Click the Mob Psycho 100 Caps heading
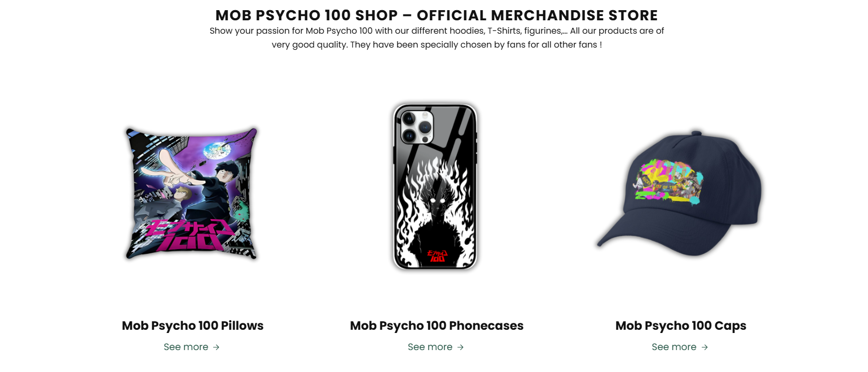This screenshot has width=868, height=372. [x=680, y=325]
